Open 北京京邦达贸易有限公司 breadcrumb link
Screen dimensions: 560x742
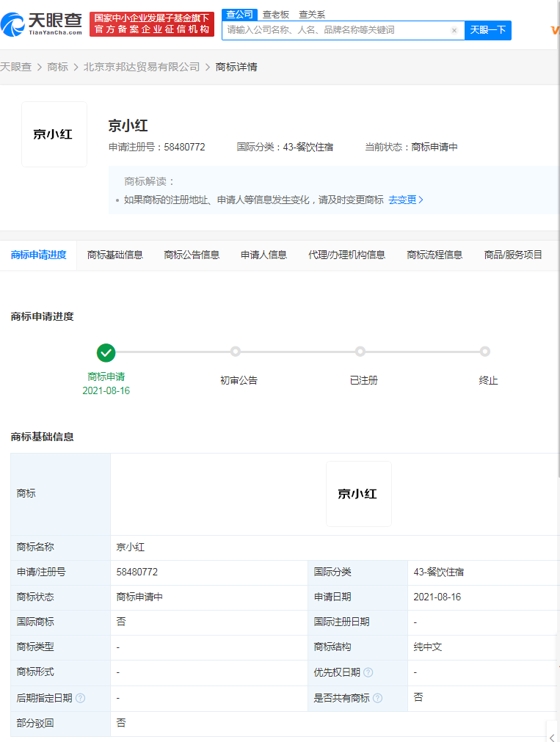click(x=142, y=68)
